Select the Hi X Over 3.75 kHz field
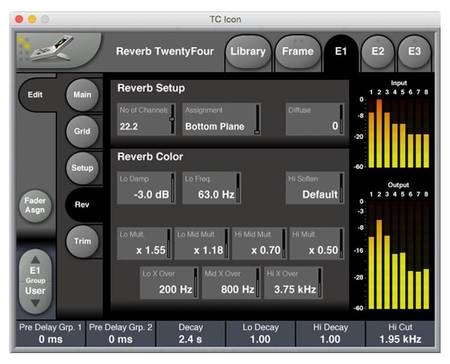Viewport: 450px width, 364px height. click(293, 283)
